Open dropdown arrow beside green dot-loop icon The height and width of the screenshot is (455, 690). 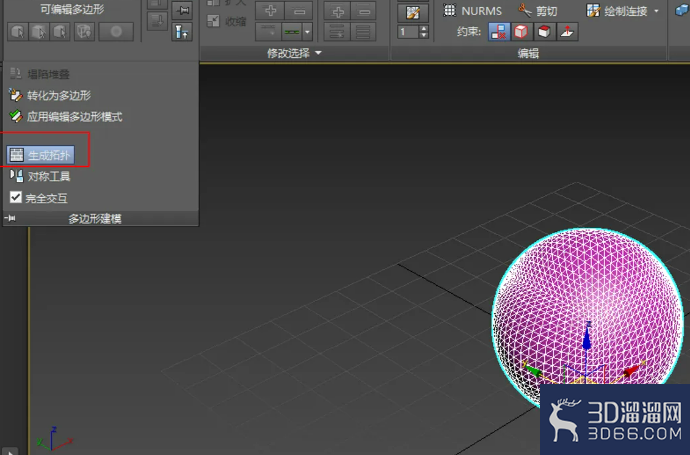tap(308, 32)
